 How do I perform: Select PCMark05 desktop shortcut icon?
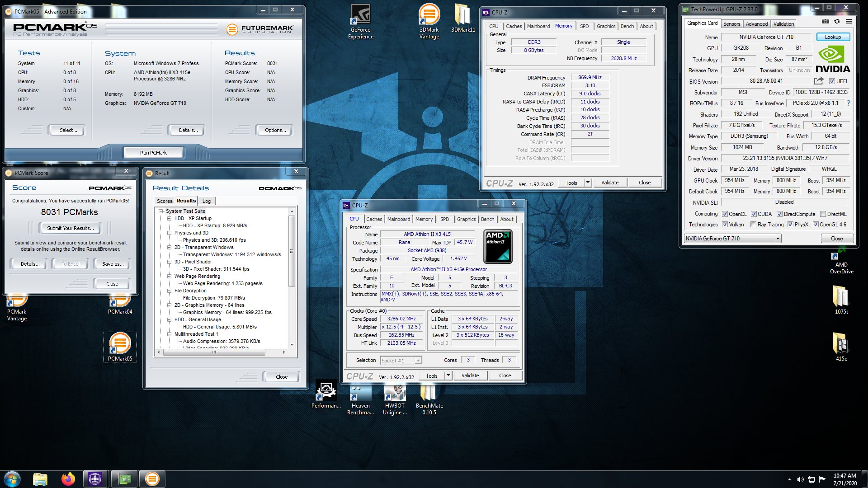[120, 347]
